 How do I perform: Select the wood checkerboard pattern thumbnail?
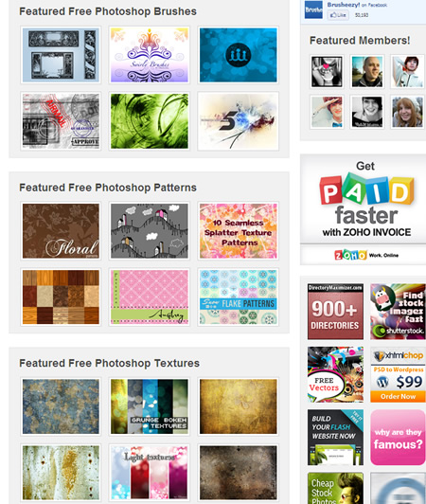click(x=61, y=297)
